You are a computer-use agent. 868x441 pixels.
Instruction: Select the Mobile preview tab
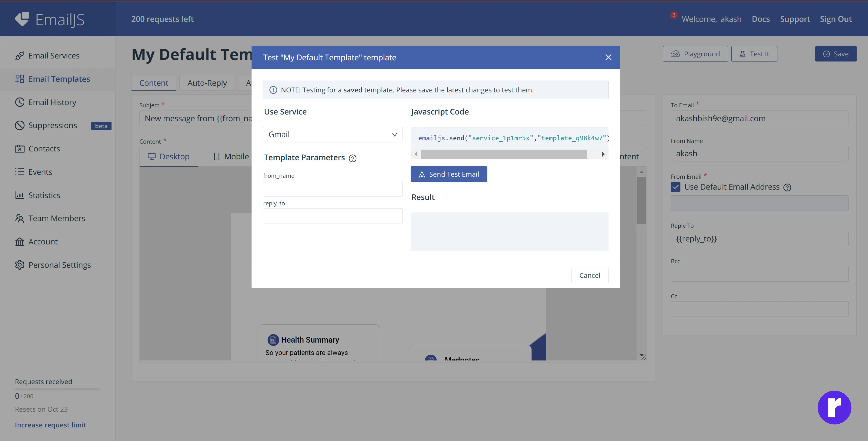[231, 157]
